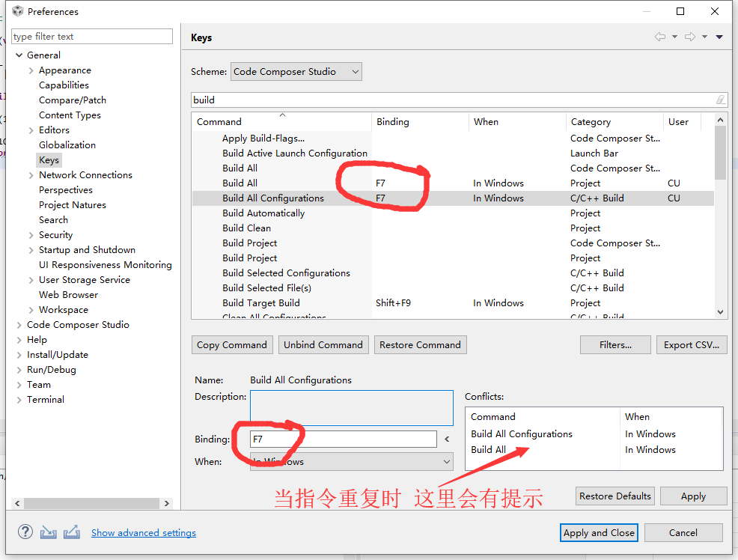Select Content Types in the tree
This screenshot has height=560, width=738.
pyautogui.click(x=70, y=115)
